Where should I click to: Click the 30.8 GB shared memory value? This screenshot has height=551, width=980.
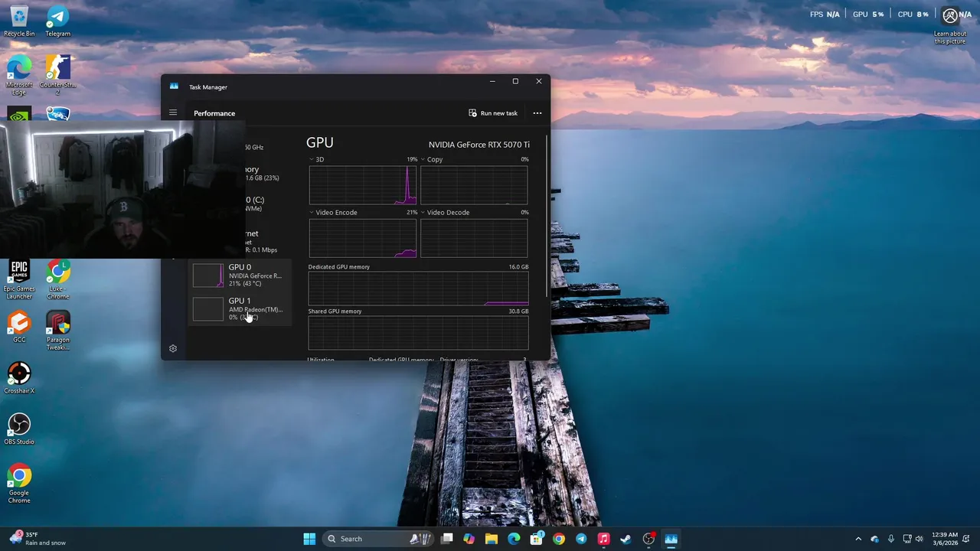coord(518,311)
